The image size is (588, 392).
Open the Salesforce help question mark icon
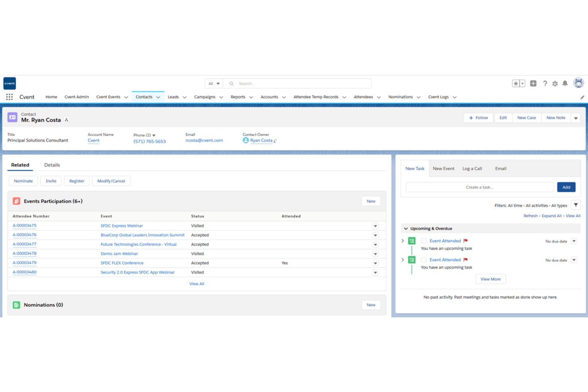(x=545, y=83)
